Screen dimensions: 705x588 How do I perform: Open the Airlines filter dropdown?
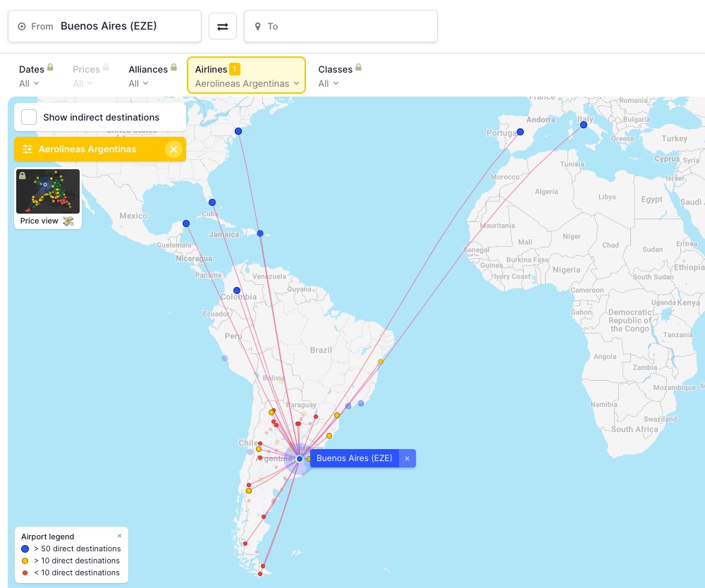pos(246,76)
